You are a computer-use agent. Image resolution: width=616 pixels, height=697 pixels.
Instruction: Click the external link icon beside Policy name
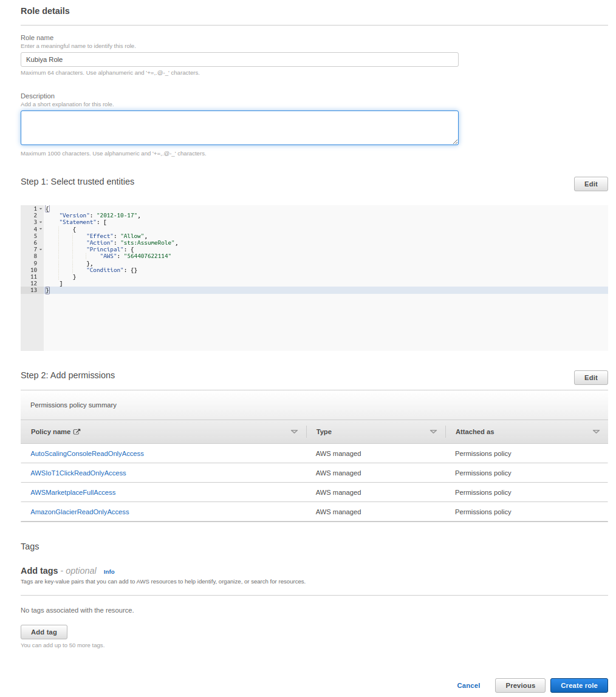[x=77, y=432]
